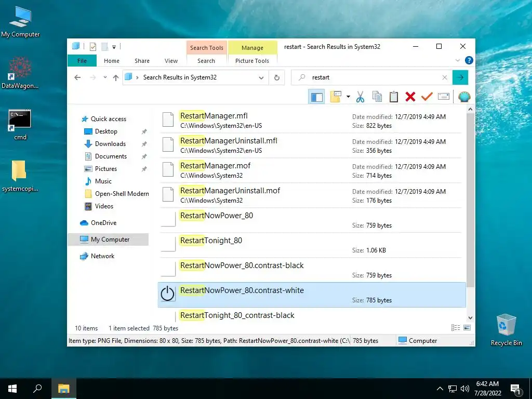Clear the search box with the X
The height and width of the screenshot is (399, 532).
coord(445,78)
